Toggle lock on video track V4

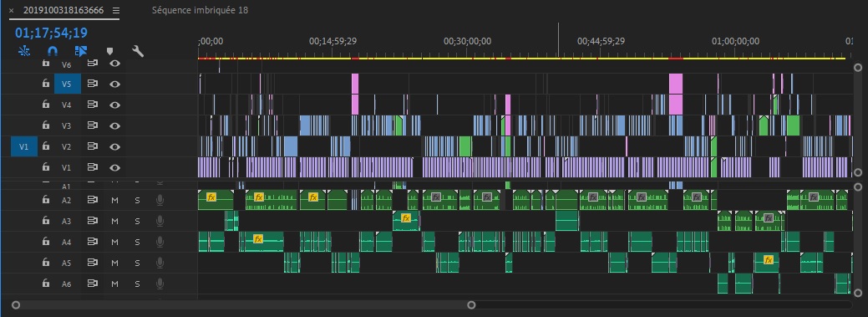click(46, 105)
